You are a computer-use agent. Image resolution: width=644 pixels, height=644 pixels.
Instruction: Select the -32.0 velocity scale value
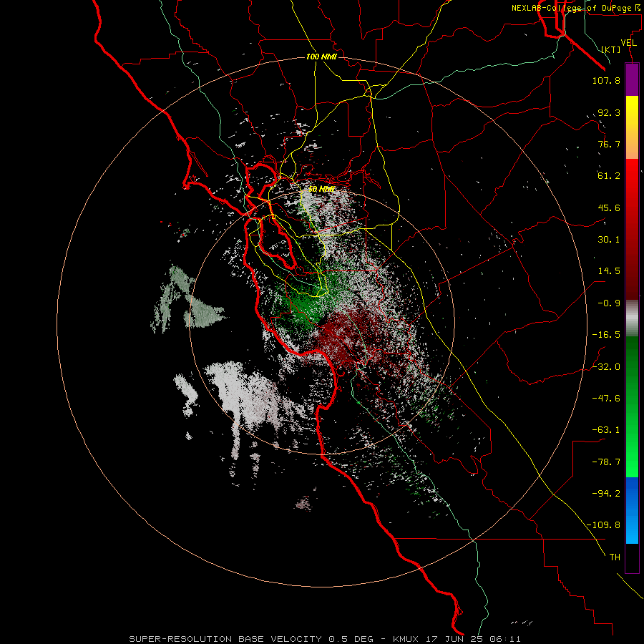coord(606,367)
